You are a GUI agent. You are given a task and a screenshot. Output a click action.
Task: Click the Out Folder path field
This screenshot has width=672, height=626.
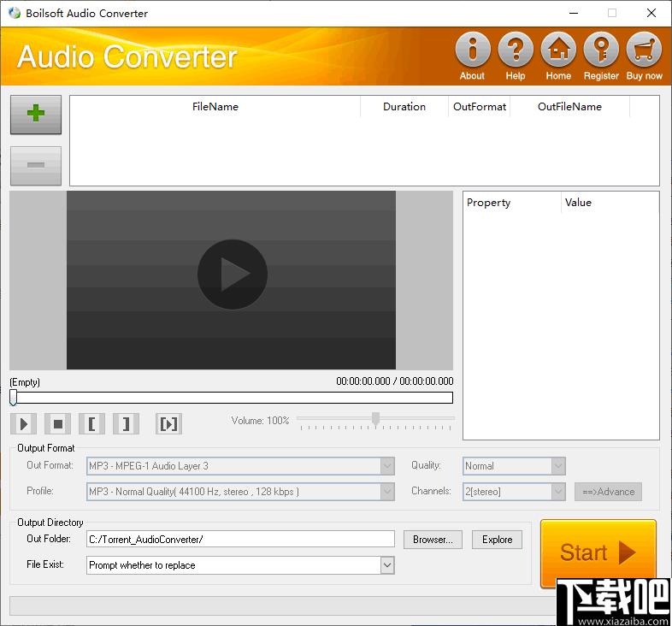click(x=240, y=539)
